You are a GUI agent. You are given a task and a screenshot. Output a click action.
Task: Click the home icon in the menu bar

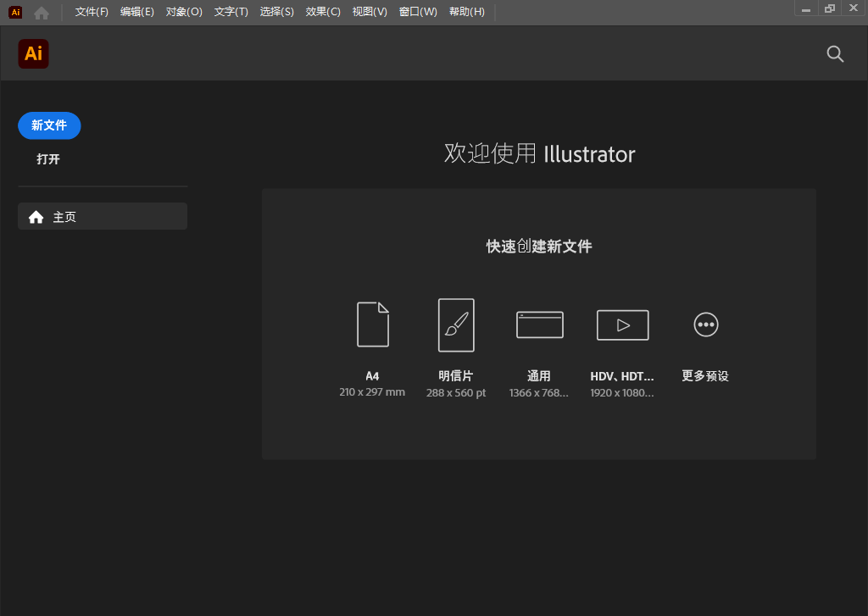(x=42, y=13)
